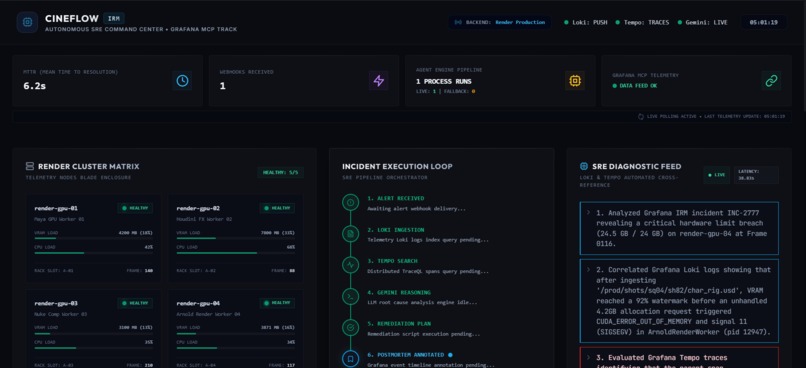This screenshot has width=806, height=368.
Task: Click the Alert Received step icon
Action: click(x=351, y=203)
